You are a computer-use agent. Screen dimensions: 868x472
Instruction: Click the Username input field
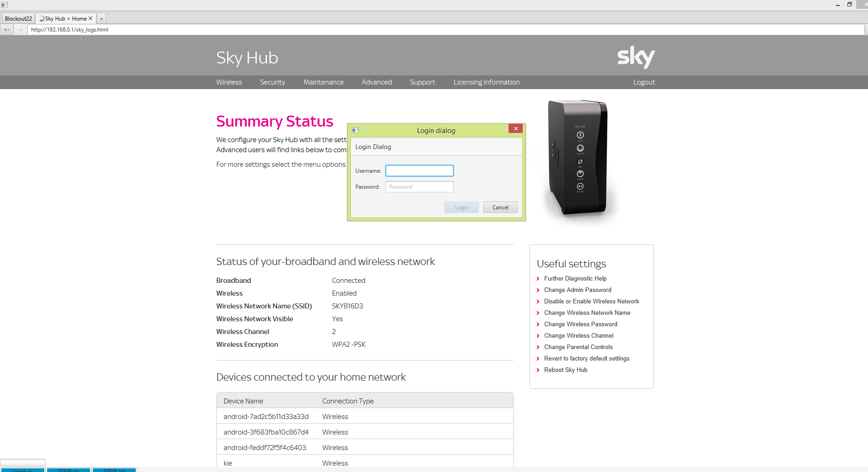[419, 170]
